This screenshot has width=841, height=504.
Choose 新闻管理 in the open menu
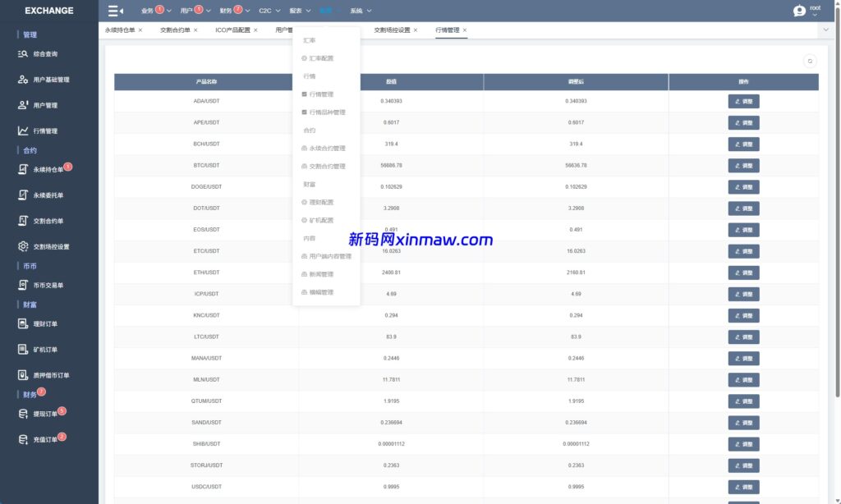[321, 274]
